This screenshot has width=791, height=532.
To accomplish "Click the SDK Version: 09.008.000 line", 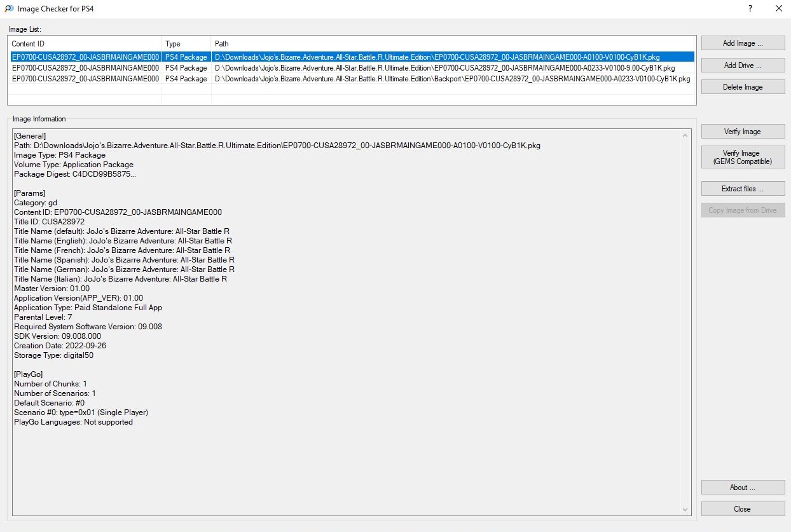I will (57, 336).
